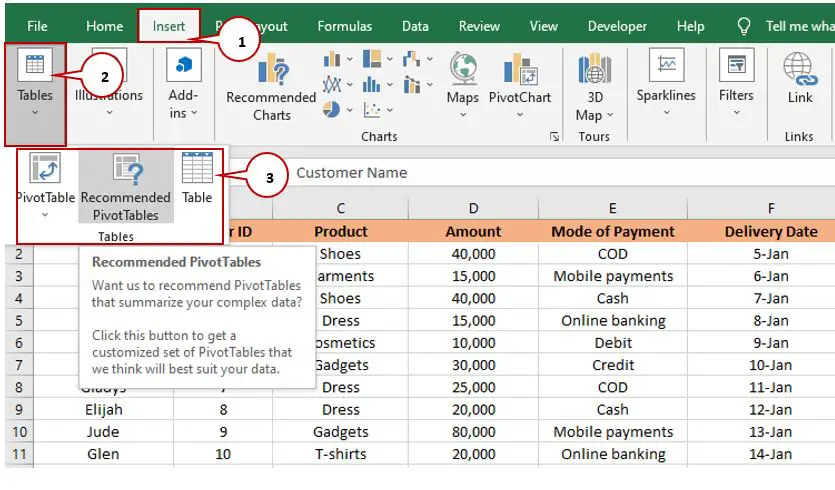Click the Product header cell

(x=341, y=231)
